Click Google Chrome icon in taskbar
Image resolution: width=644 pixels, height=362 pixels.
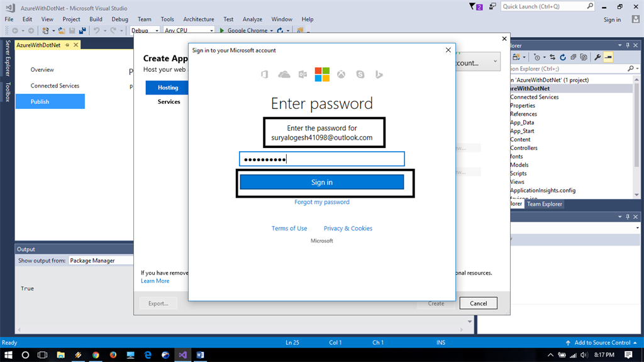(96, 354)
